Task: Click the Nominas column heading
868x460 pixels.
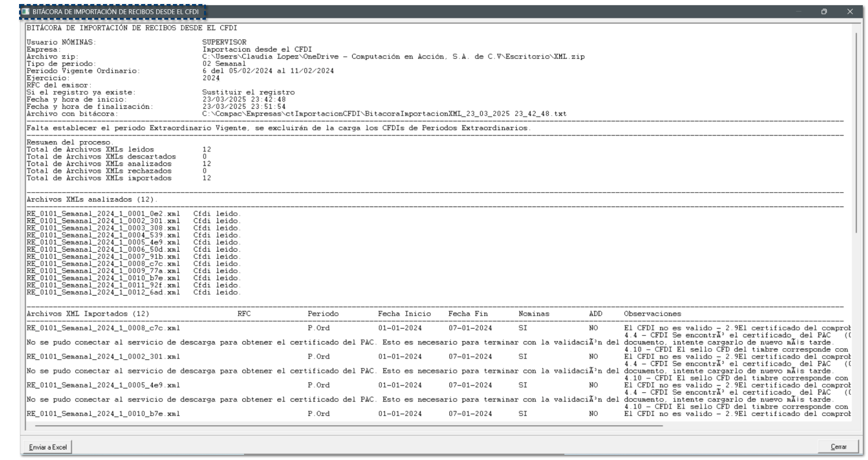Action: (x=534, y=314)
